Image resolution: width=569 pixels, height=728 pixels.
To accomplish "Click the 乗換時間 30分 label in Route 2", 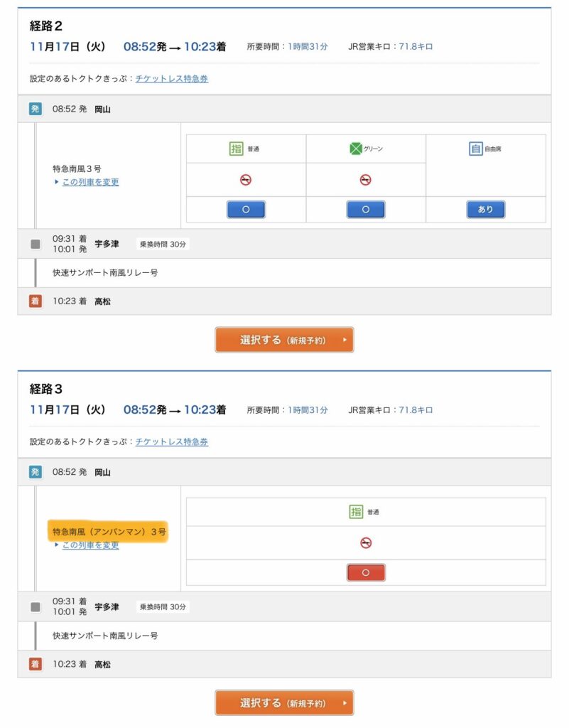I will tap(163, 244).
